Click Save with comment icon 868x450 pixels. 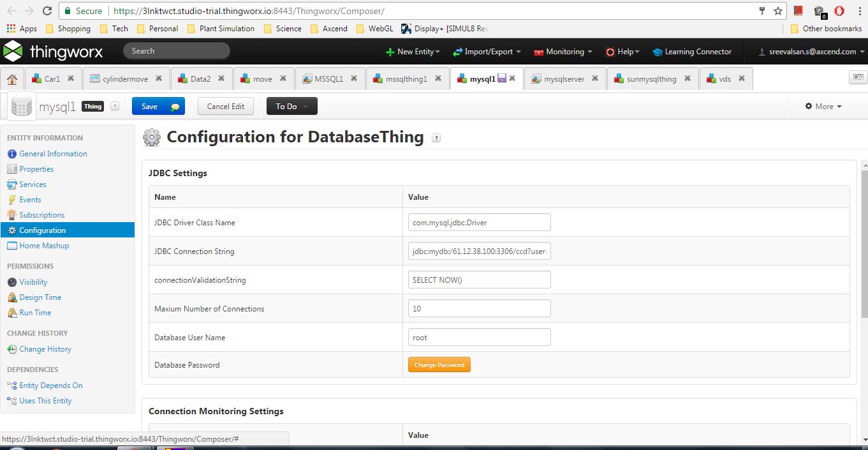tap(175, 107)
